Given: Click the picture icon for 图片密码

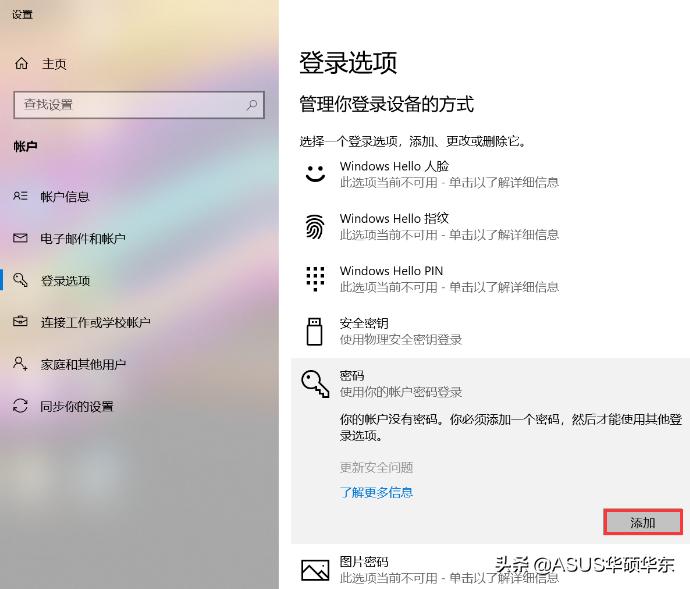Looking at the screenshot, I should point(315,570).
